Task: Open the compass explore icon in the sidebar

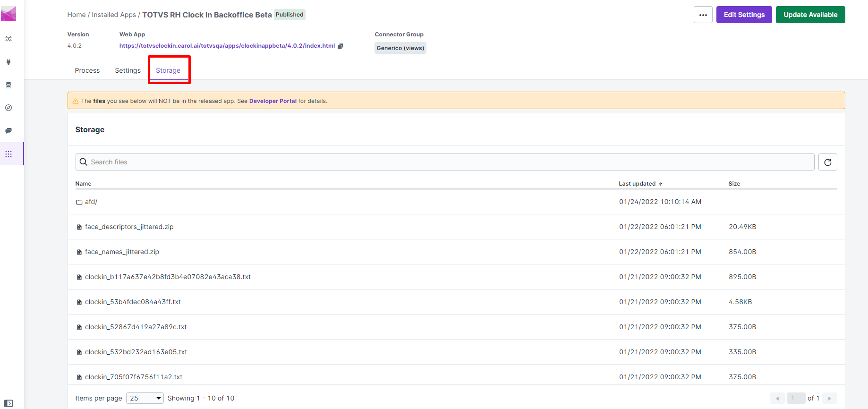Action: [x=9, y=108]
